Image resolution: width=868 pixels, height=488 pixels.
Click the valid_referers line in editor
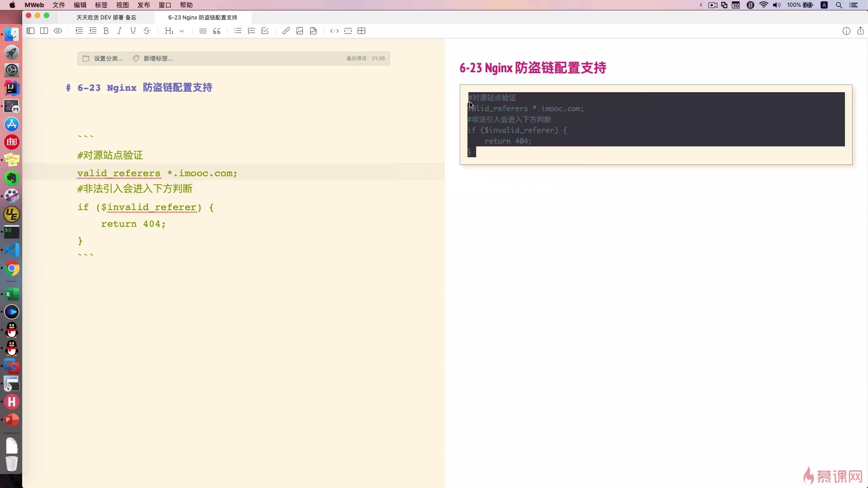pyautogui.click(x=157, y=173)
